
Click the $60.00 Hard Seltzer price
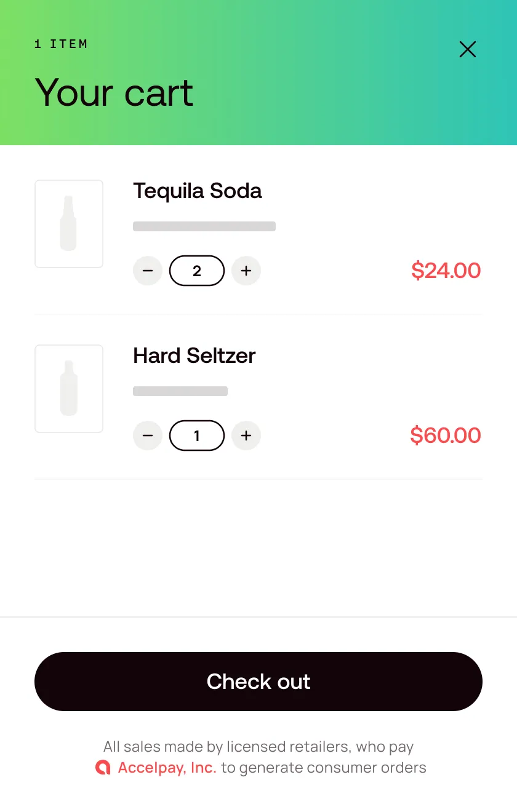[446, 436]
